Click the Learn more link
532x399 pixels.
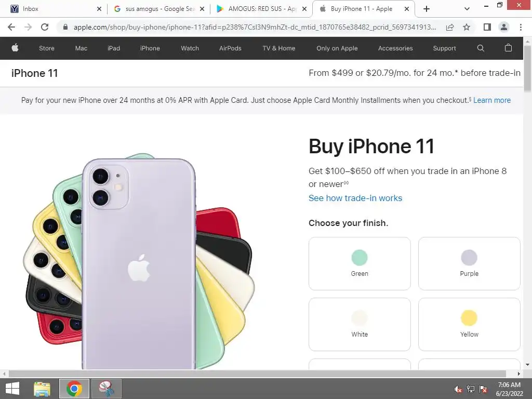tap(491, 100)
